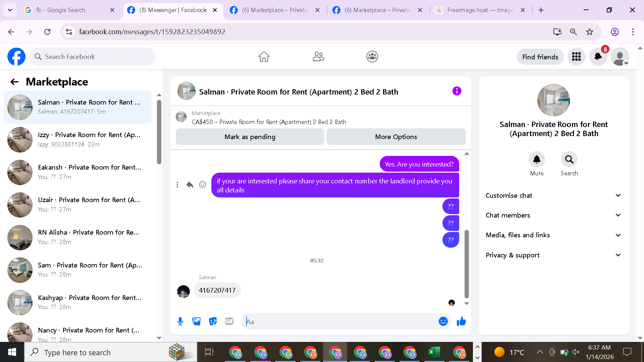This screenshot has width=644, height=362.
Task: Click Mark as pending button
Action: coord(250,137)
